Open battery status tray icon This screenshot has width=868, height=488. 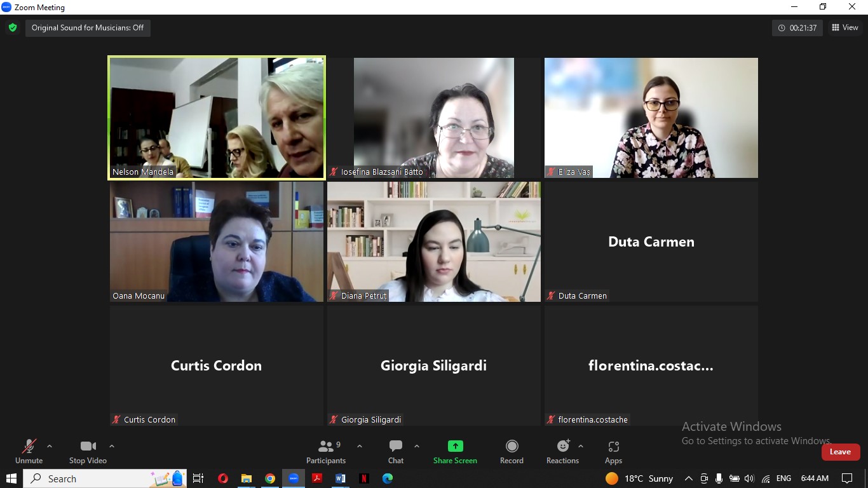(x=735, y=478)
